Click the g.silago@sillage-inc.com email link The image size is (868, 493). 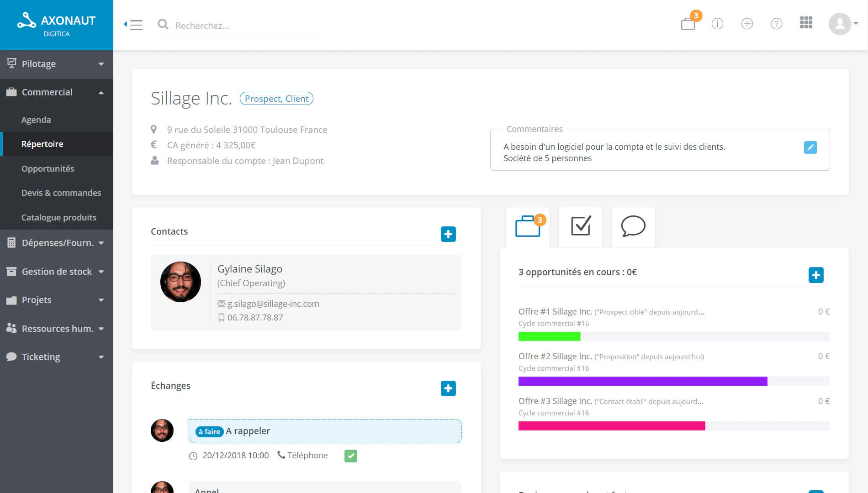point(273,304)
